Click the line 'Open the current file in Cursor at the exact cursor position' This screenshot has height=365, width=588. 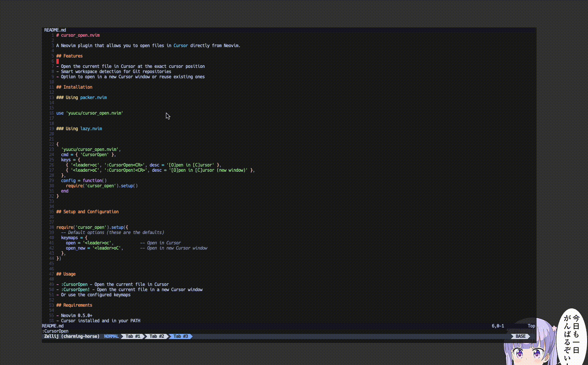130,66
